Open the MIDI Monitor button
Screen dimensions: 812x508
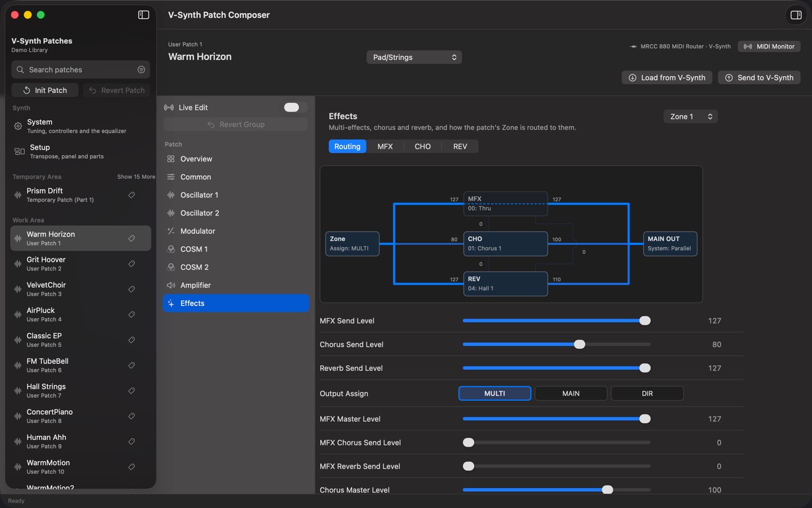[x=769, y=46]
